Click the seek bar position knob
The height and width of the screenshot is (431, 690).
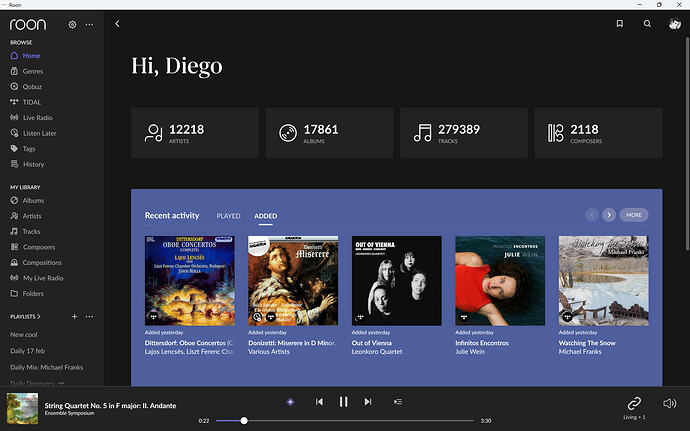pos(244,421)
